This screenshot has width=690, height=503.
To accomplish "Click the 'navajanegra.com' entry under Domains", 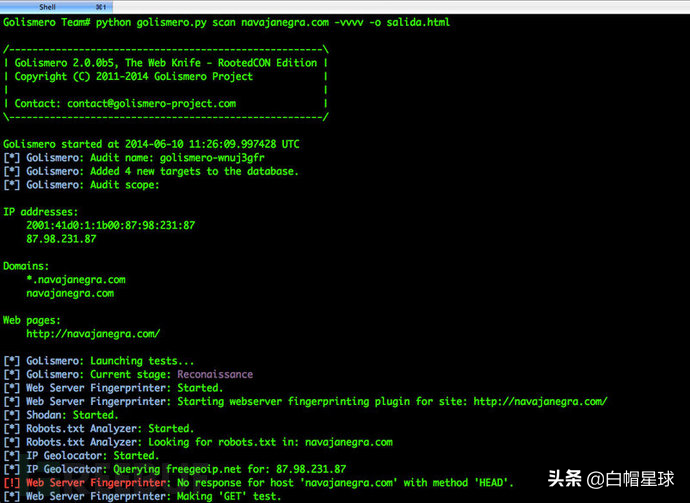I will 70,294.
